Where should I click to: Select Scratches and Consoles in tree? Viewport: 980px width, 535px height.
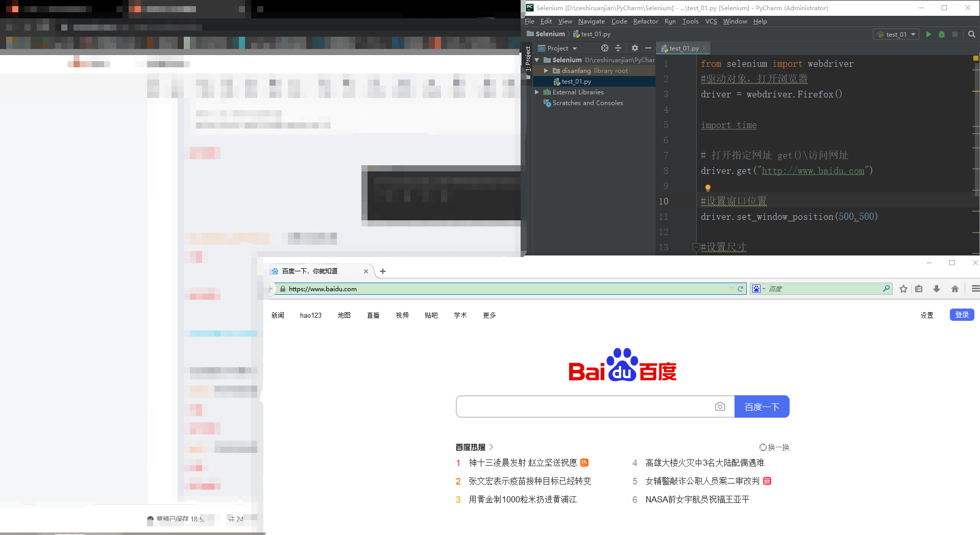588,103
